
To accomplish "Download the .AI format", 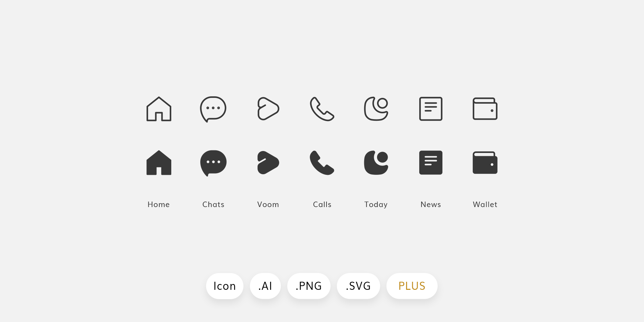I will (x=265, y=286).
